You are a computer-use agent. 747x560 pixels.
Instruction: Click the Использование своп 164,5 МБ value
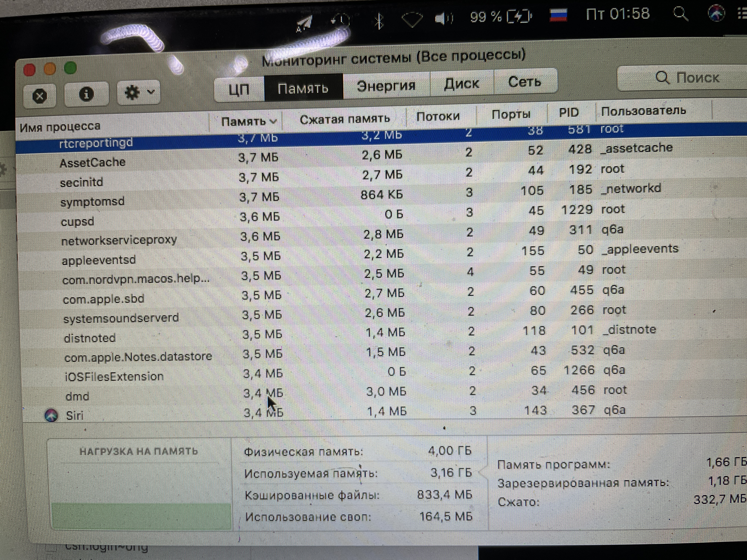click(x=446, y=516)
